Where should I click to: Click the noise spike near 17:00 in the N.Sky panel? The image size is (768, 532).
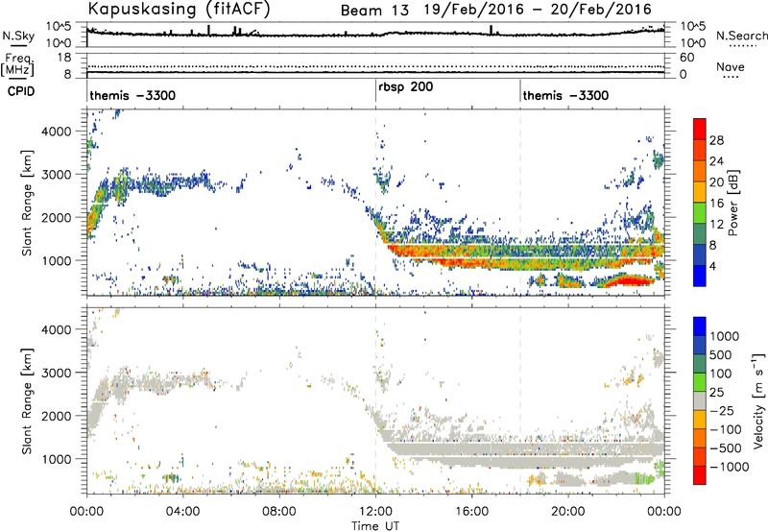pos(491,30)
